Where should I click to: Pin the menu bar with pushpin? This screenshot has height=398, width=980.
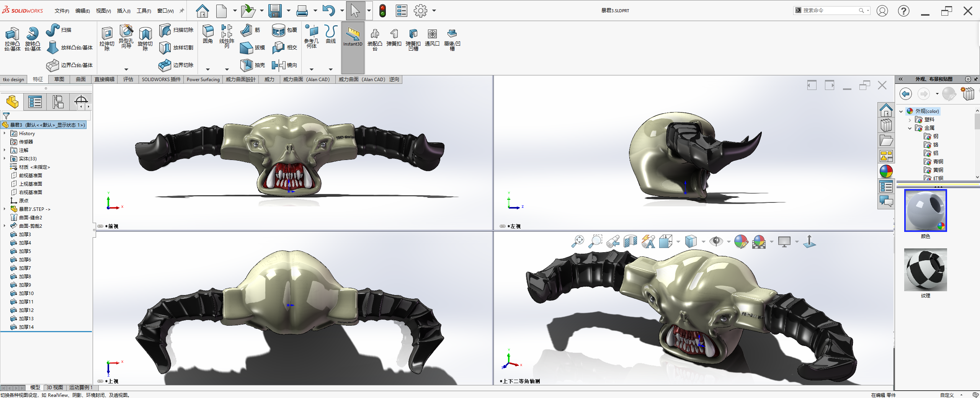182,11
